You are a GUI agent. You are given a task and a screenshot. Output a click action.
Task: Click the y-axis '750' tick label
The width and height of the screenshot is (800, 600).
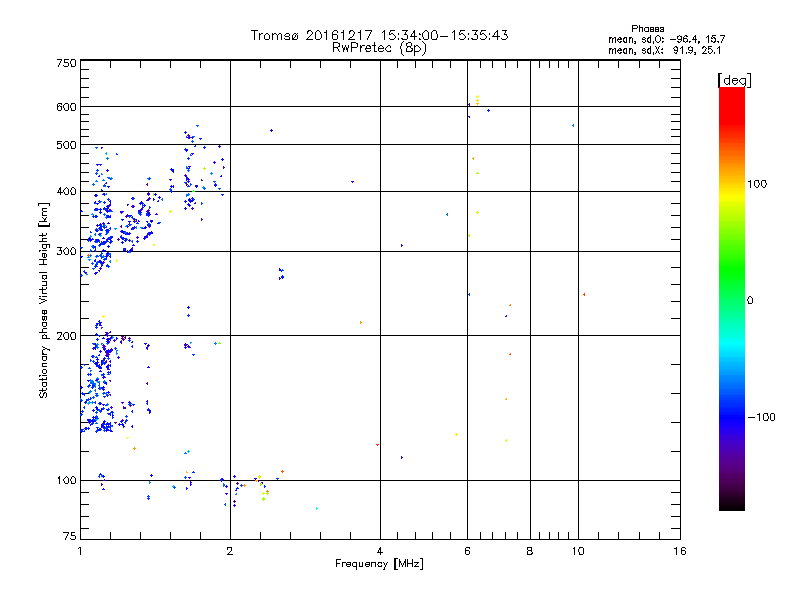[x=66, y=63]
